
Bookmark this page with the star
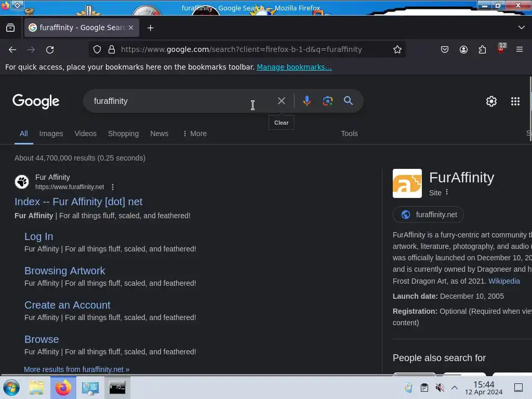click(397, 49)
